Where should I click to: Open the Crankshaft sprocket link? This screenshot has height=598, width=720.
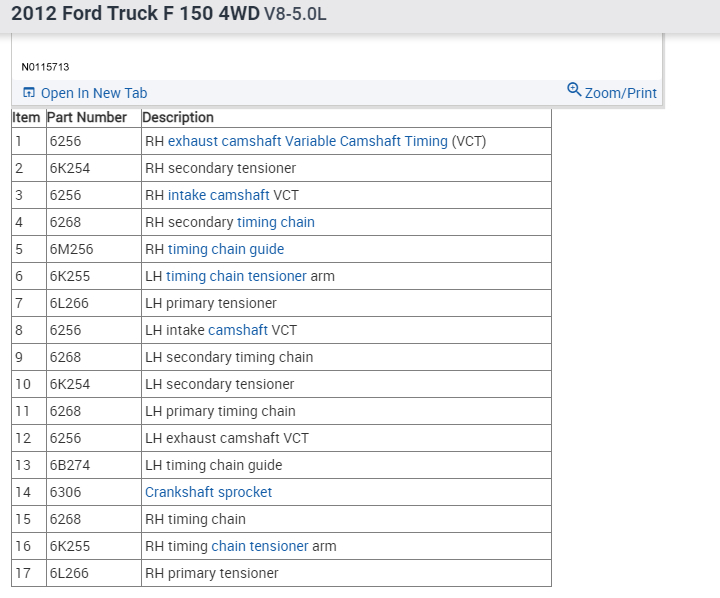[x=208, y=492]
